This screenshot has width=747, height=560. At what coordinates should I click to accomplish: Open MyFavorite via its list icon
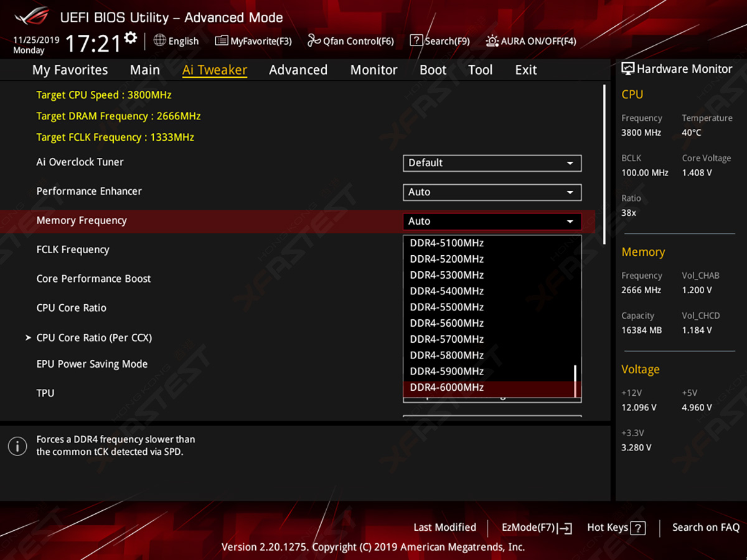(x=221, y=41)
